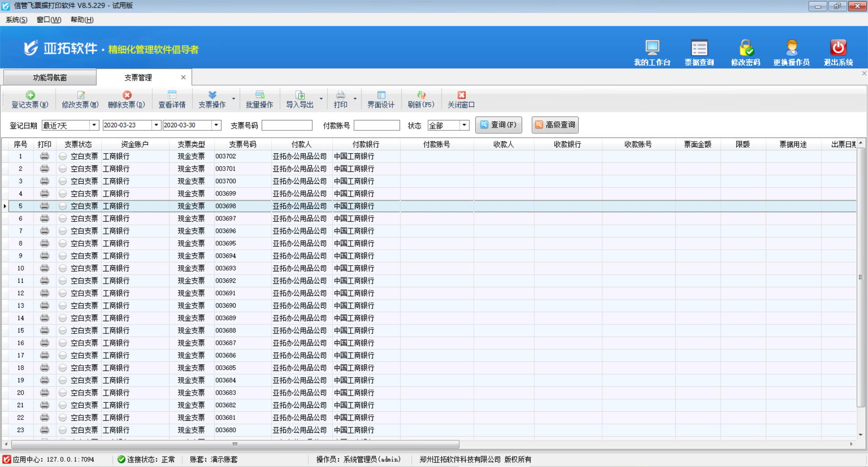The width and height of the screenshot is (868, 467).
Task: Close the 支票管理 tab
Action: [x=183, y=77]
